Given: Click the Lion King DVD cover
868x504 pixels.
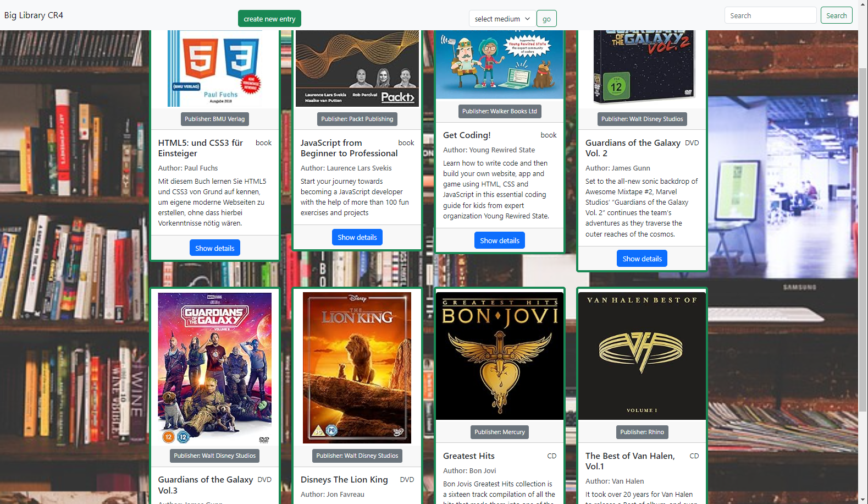Looking at the screenshot, I should point(357,368).
